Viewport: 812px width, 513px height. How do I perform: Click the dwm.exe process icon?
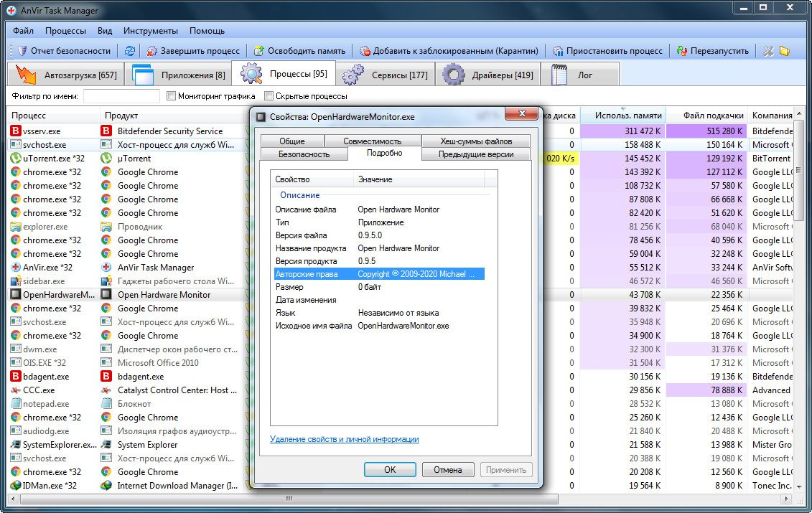point(16,349)
